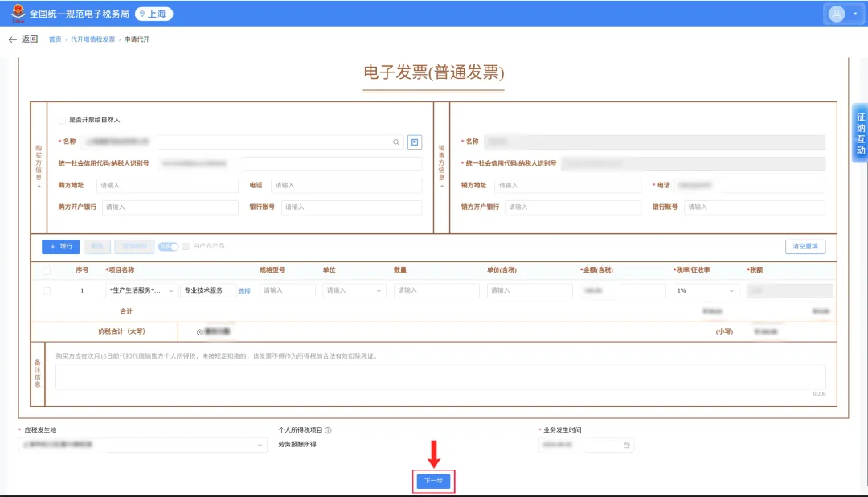Open the 生产生活服务 project category dropdown
The height and width of the screenshot is (497, 868).
(x=141, y=290)
